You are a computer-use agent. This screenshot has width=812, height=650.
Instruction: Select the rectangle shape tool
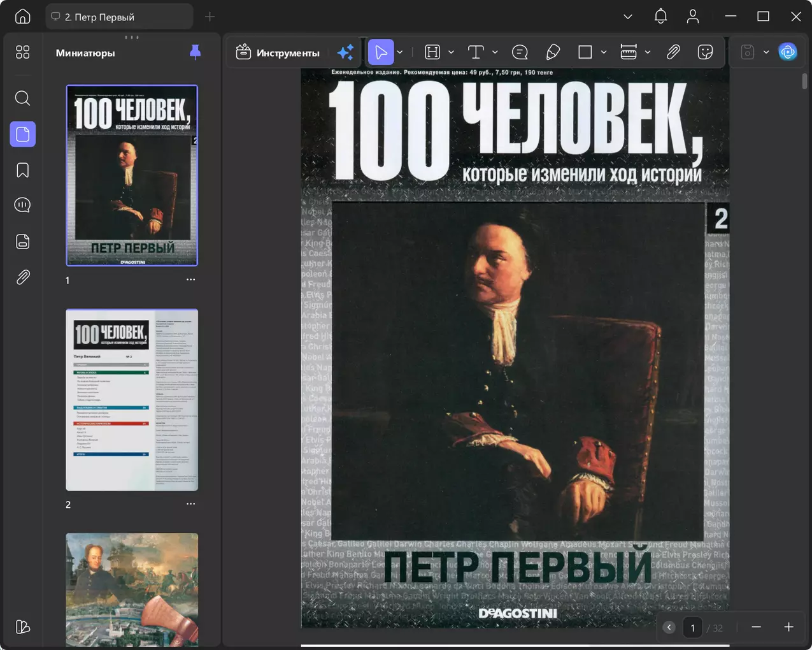pyautogui.click(x=585, y=52)
